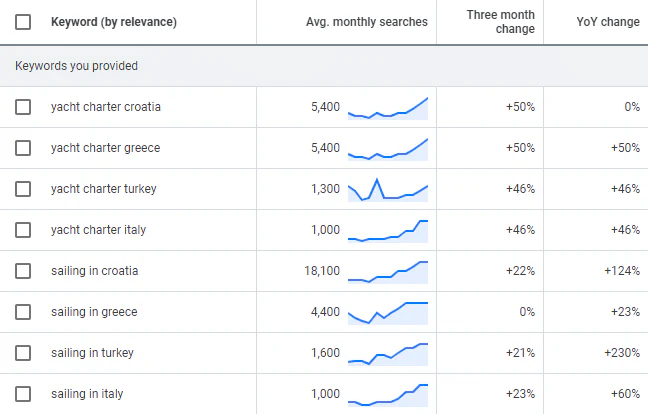
Task: Sort by Three month change header
Action: 500,22
